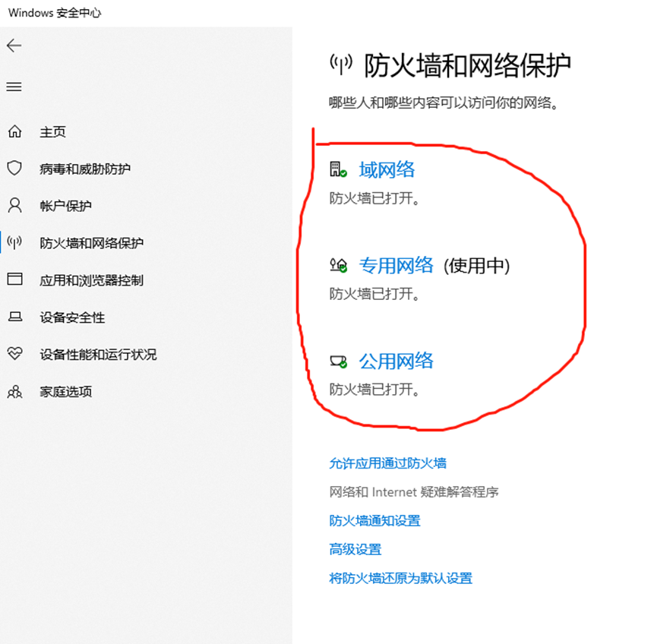Click 允许应用通过防火墙 link
The width and height of the screenshot is (657, 644).
[x=388, y=463]
